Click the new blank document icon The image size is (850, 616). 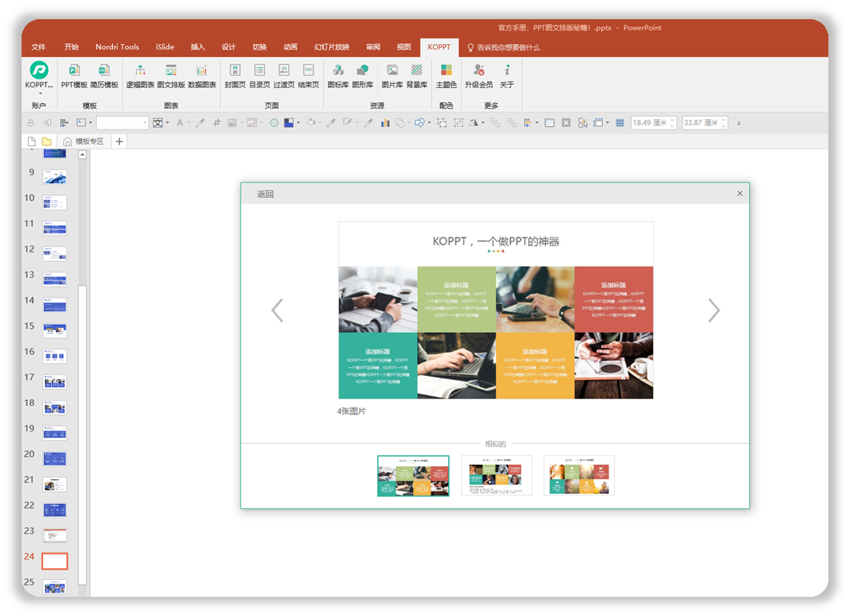pyautogui.click(x=31, y=142)
